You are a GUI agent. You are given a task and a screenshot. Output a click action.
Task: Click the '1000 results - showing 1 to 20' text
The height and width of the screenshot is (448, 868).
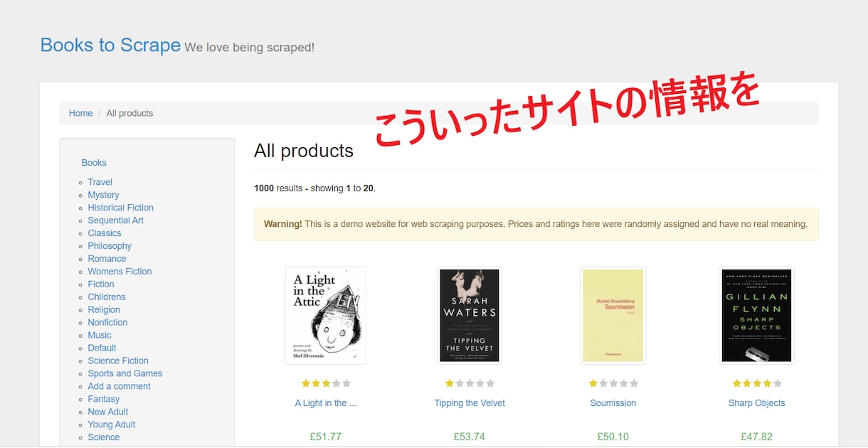pos(314,188)
